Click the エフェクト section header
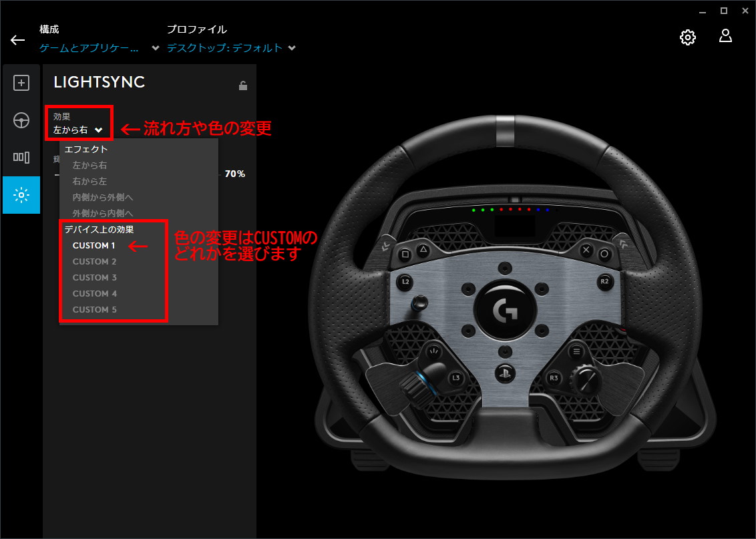 (x=86, y=150)
